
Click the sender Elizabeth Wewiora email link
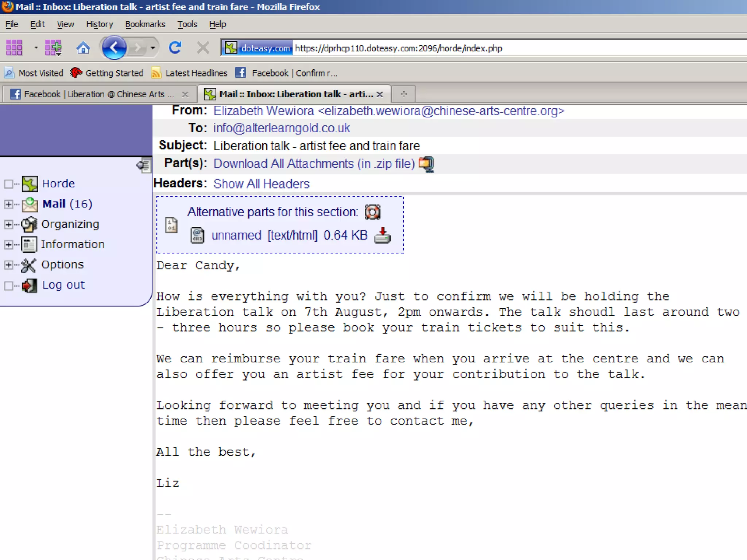point(388,111)
